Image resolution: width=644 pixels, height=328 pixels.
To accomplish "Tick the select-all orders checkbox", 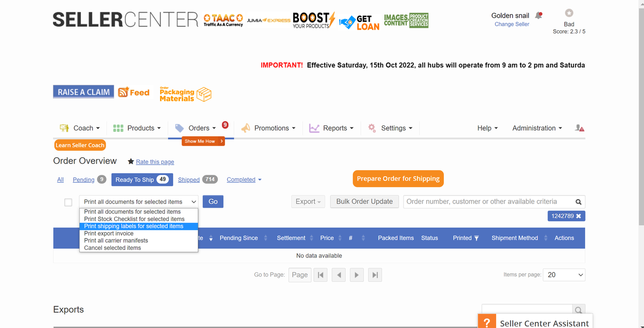I will point(68,202).
